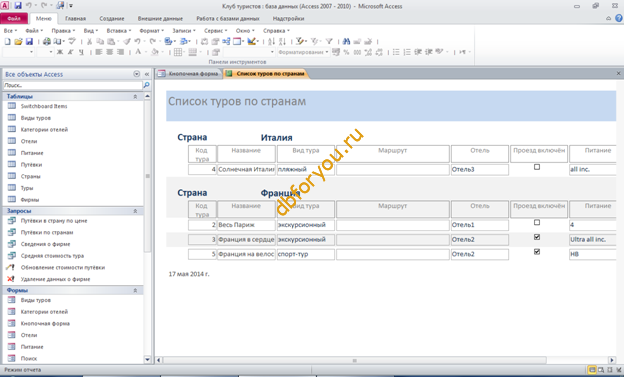Switch to report view in the status bar
This screenshot has height=377, width=624.
592,370
